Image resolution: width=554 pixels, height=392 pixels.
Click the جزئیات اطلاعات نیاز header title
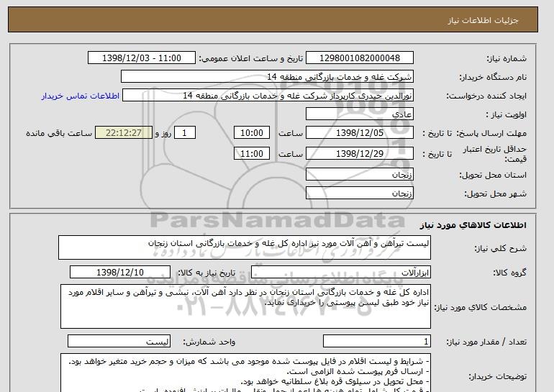tap(483, 20)
